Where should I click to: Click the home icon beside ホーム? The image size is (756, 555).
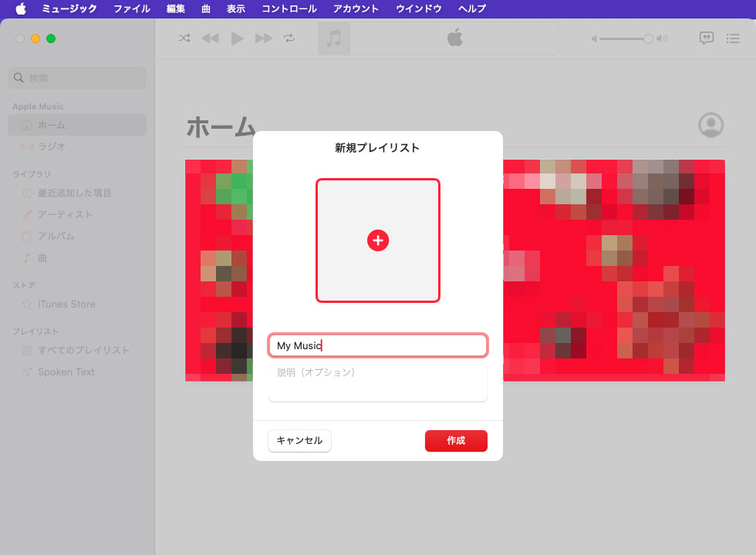click(27, 125)
